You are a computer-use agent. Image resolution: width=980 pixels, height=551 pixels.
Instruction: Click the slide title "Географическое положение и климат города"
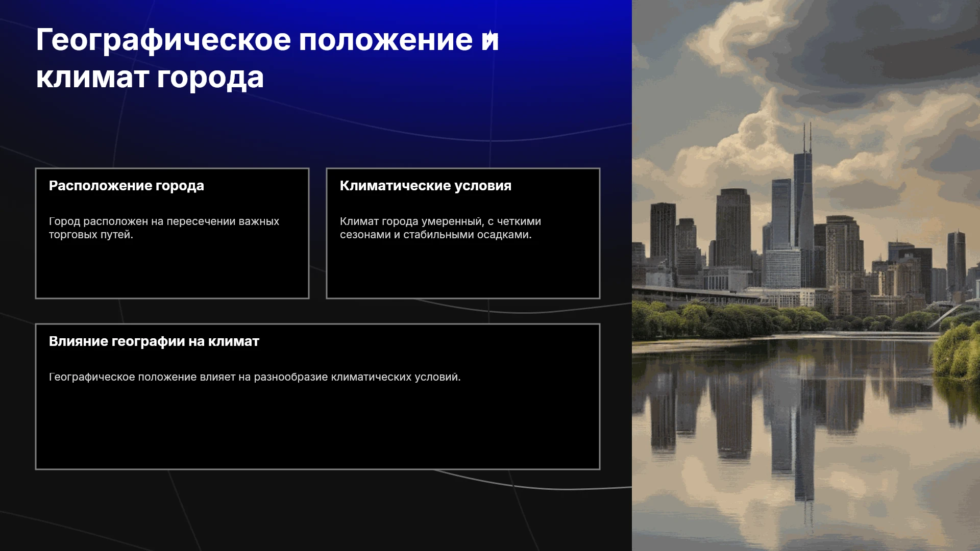coord(267,59)
